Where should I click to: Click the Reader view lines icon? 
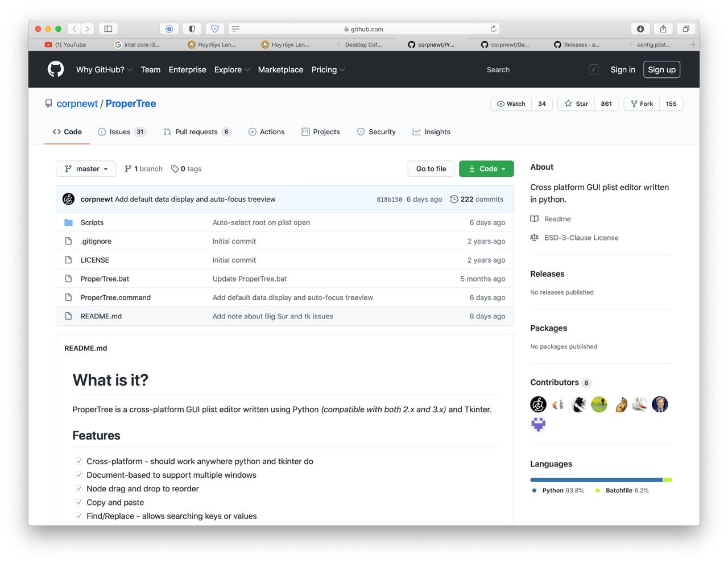point(235,28)
